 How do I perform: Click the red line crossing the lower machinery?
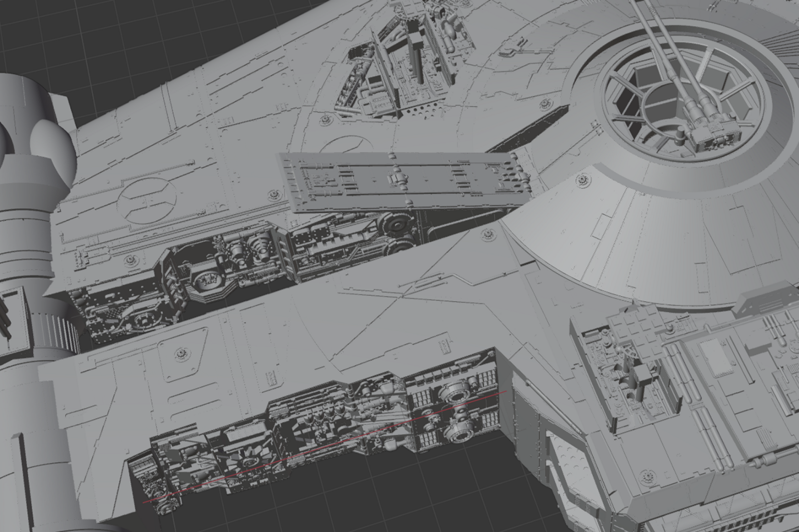326,446
